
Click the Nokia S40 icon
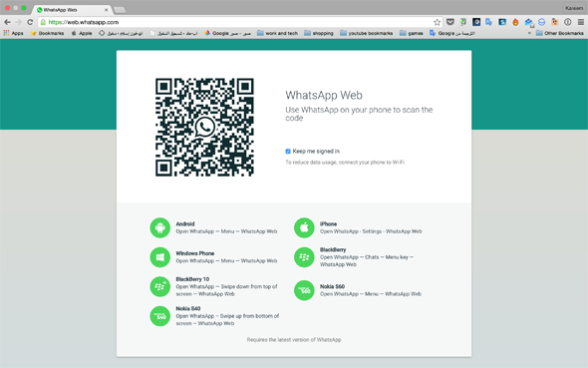pyautogui.click(x=160, y=316)
